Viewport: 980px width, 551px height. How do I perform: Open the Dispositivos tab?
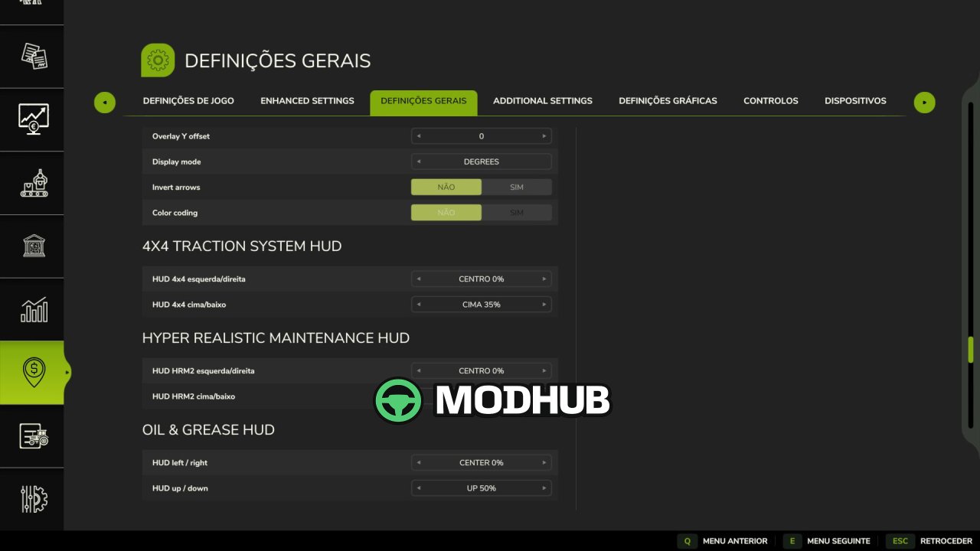tap(855, 101)
